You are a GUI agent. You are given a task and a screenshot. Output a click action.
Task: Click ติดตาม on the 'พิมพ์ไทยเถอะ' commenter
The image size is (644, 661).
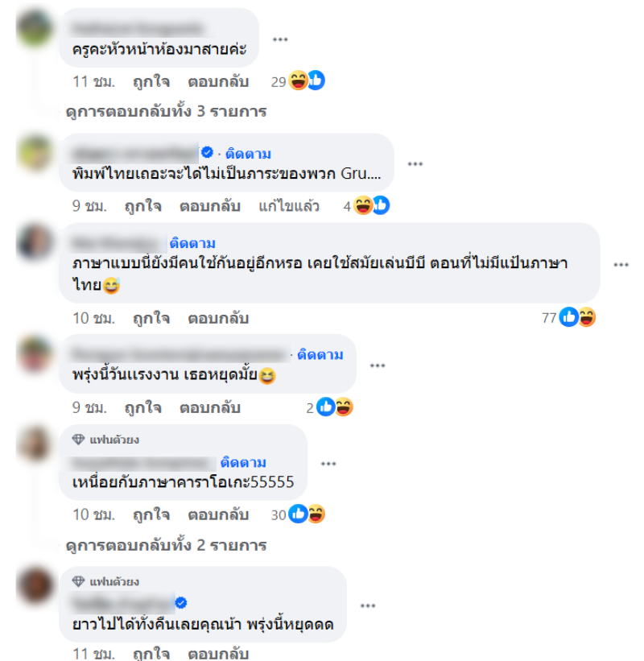click(x=248, y=154)
